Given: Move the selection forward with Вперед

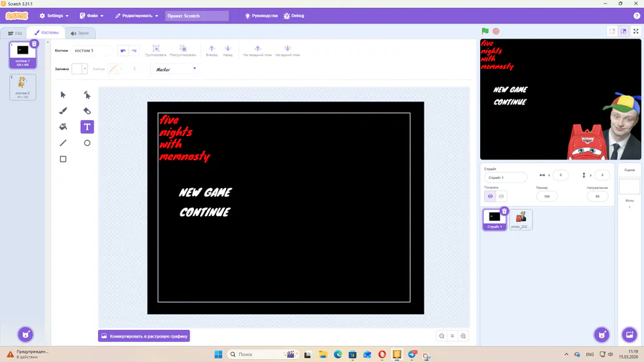Looking at the screenshot, I should pyautogui.click(x=212, y=51).
